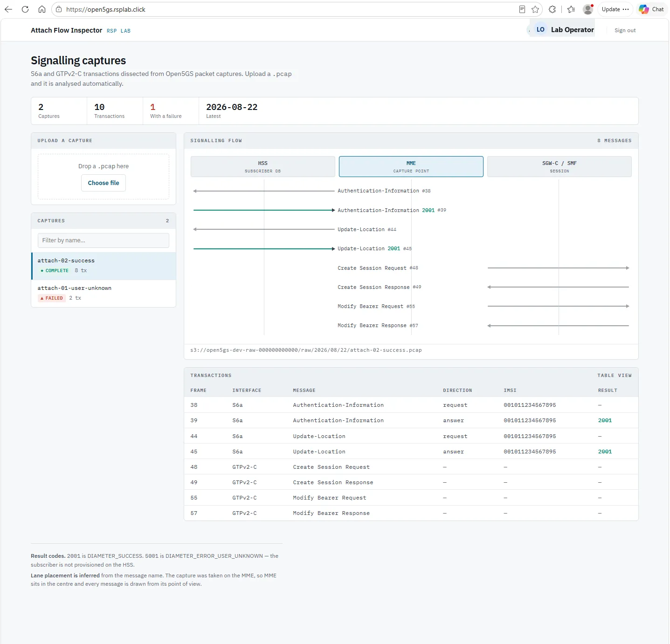Click the FAILED status badge
The height and width of the screenshot is (644, 670).
[52, 298]
